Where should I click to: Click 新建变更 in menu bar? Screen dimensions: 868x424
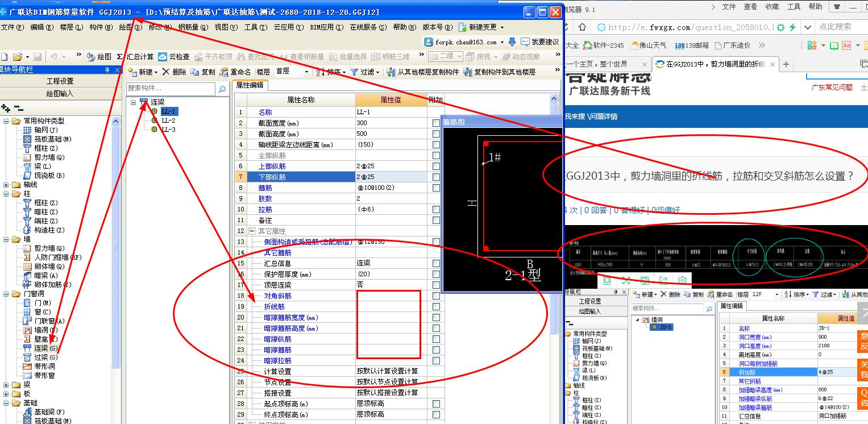(481, 27)
